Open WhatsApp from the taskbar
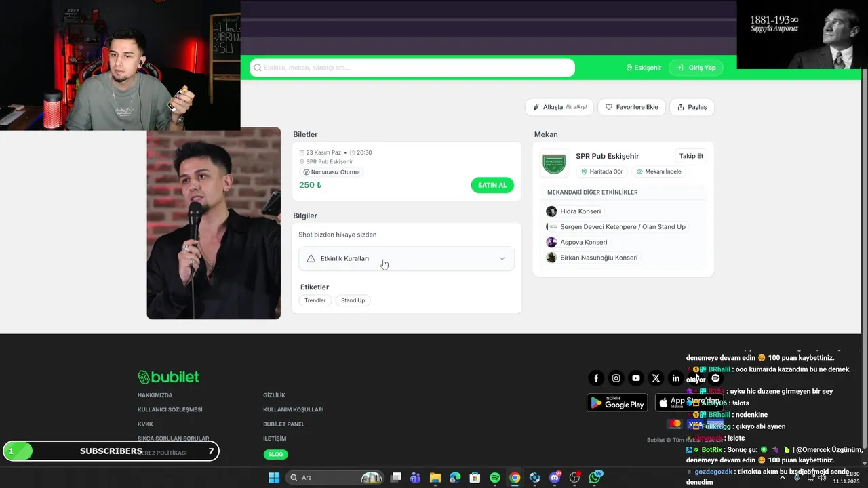The image size is (868, 488). point(595,478)
